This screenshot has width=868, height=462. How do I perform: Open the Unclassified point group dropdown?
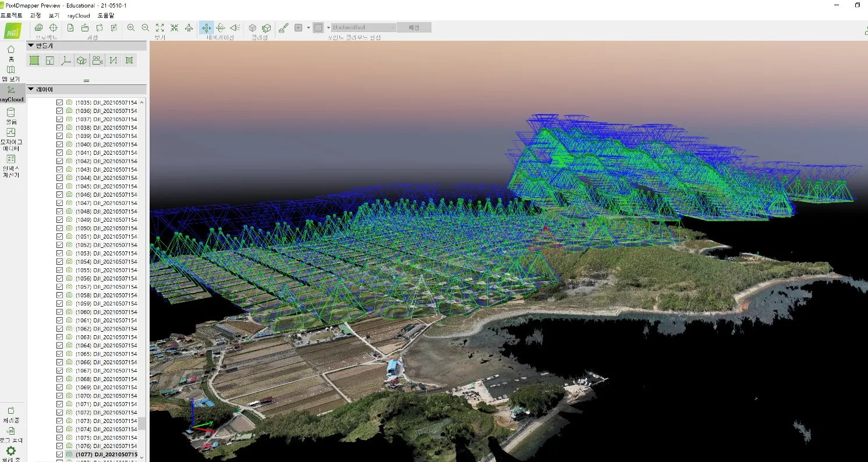pyautogui.click(x=363, y=27)
